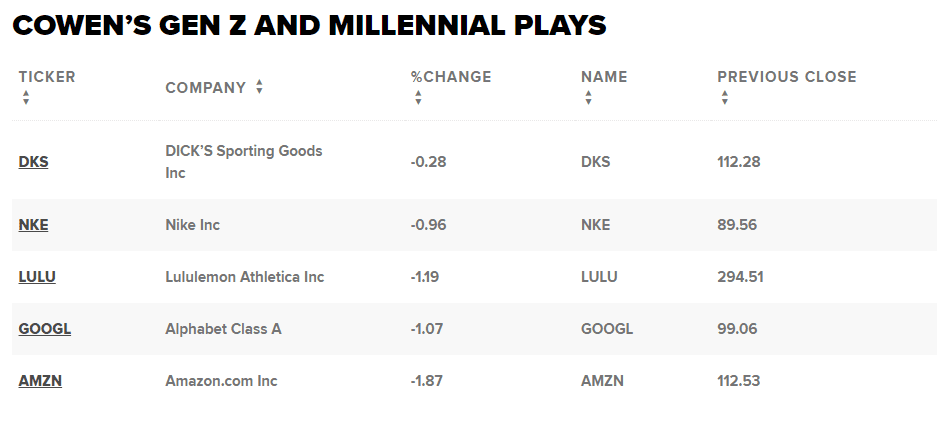
Task: Click the %CHANGE column header text
Action: click(x=451, y=77)
